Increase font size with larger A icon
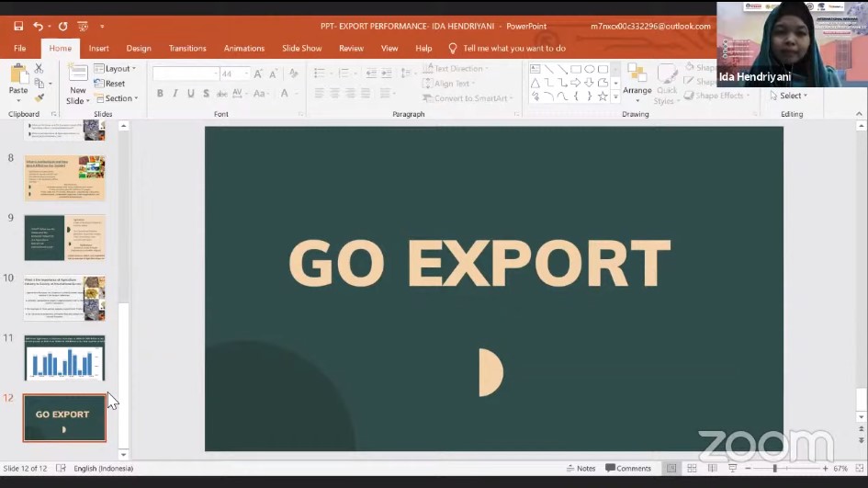The height and width of the screenshot is (488, 868). (x=258, y=74)
